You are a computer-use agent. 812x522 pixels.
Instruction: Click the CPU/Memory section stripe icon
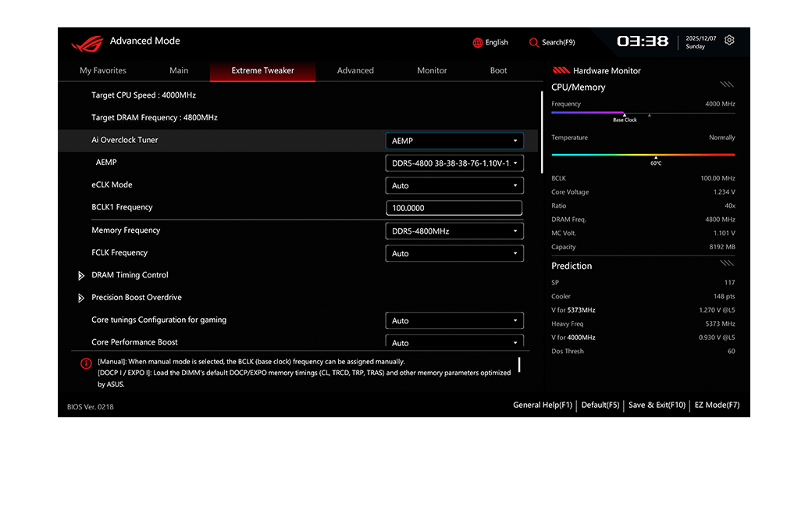tap(726, 84)
